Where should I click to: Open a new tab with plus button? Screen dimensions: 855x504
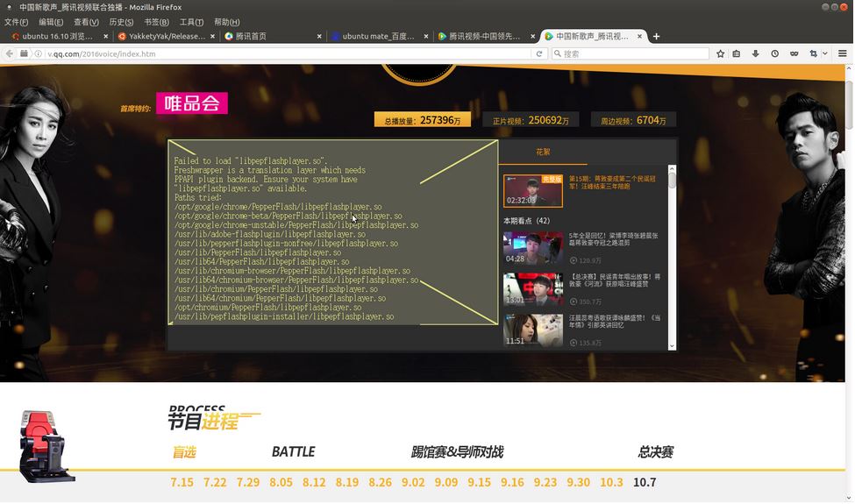656,36
